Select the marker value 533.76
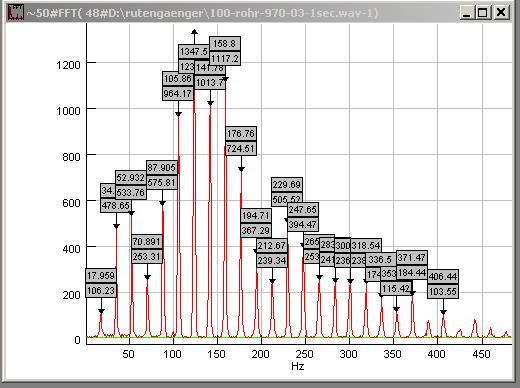Screen dimensions: 520x388 pos(131,192)
